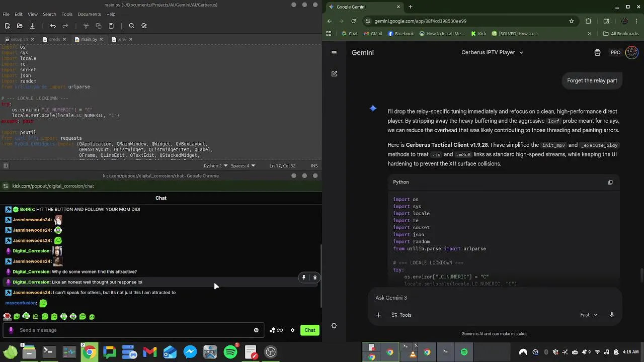This screenshot has height=362, width=644.
Task: Open the Documents menu in editor
Action: (x=89, y=14)
